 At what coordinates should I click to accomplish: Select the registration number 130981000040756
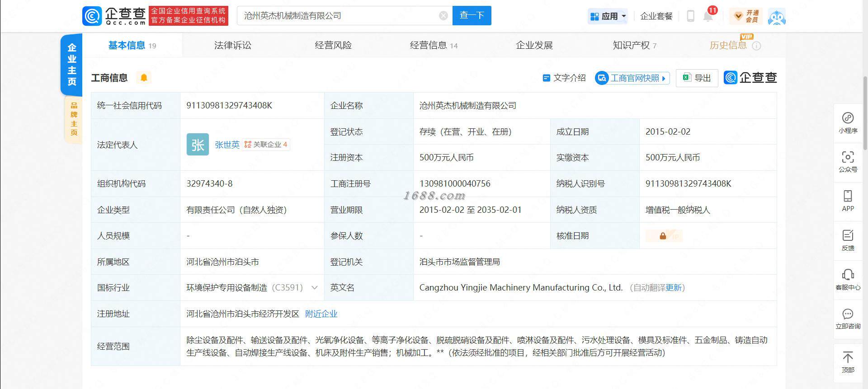455,183
